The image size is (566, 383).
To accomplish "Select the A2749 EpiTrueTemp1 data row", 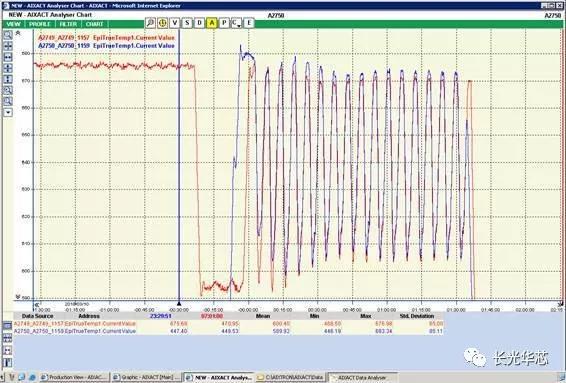I will click(228, 324).
